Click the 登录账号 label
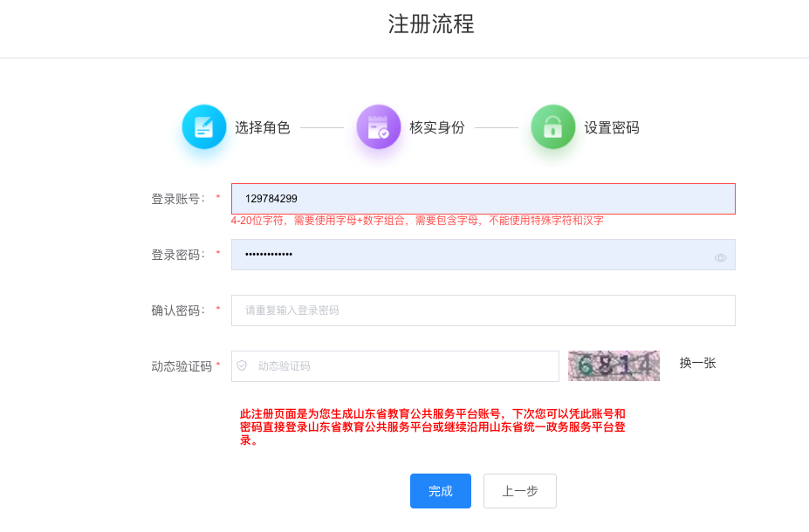 pyautogui.click(x=178, y=199)
